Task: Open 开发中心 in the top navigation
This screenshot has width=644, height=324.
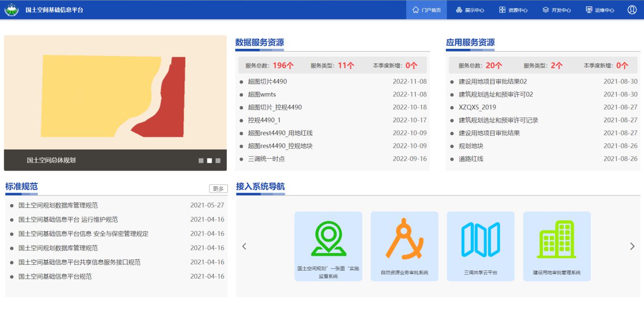Action: coord(557,10)
